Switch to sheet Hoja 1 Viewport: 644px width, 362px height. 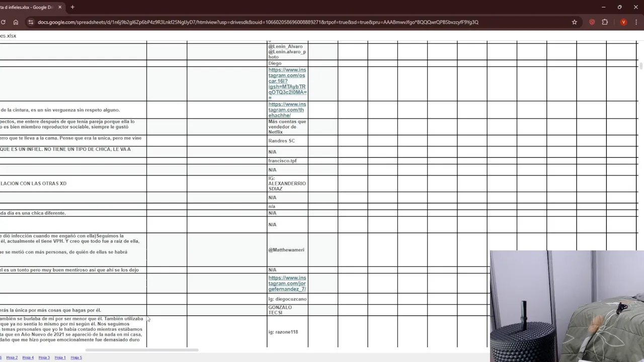click(60, 357)
